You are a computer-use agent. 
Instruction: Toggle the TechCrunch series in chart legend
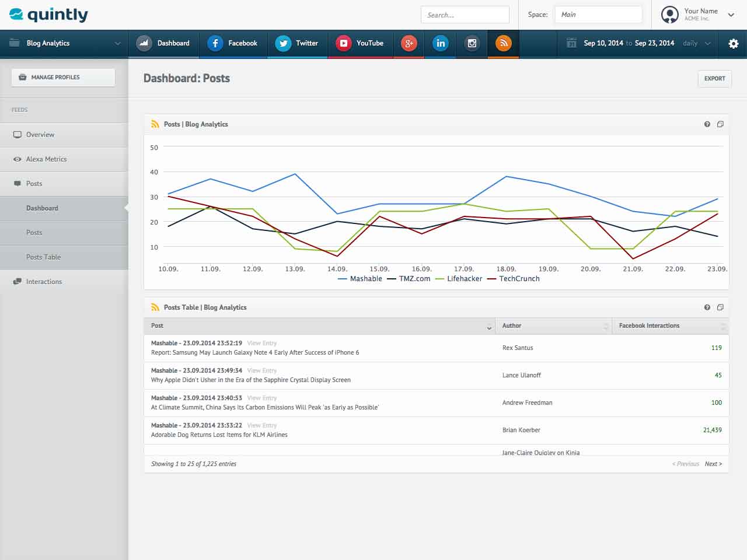click(x=514, y=279)
